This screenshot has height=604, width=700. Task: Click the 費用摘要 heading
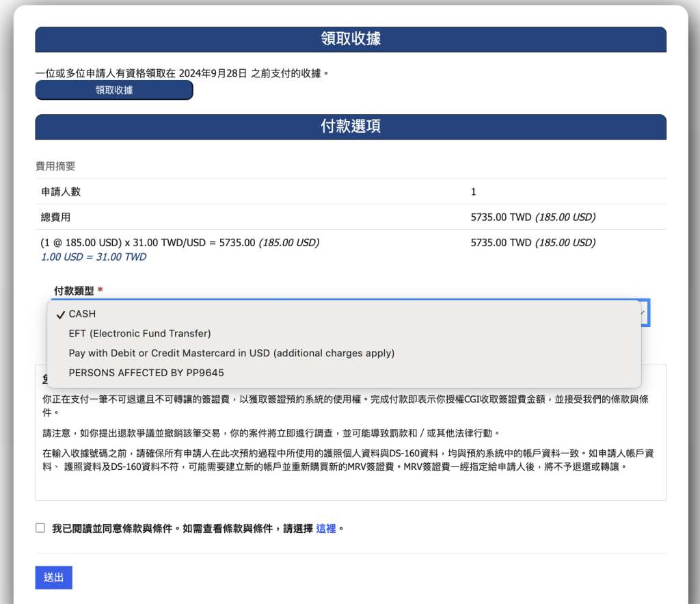coord(55,166)
